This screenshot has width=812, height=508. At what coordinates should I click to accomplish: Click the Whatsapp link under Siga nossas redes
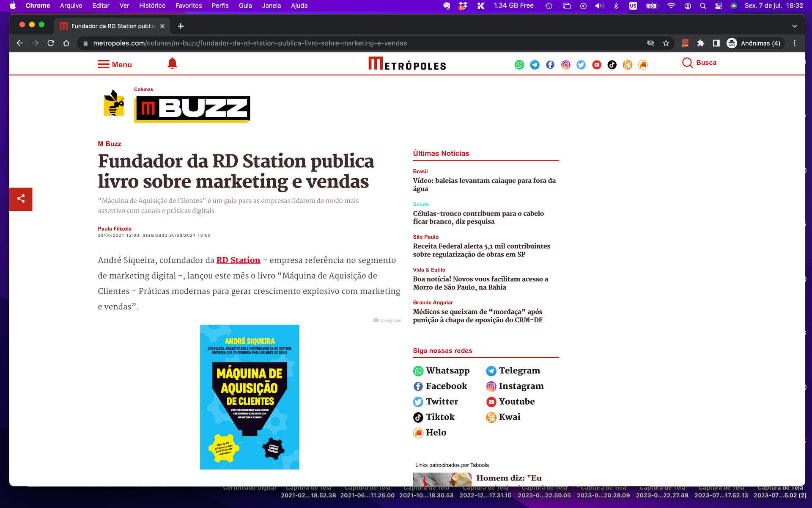[x=441, y=371]
